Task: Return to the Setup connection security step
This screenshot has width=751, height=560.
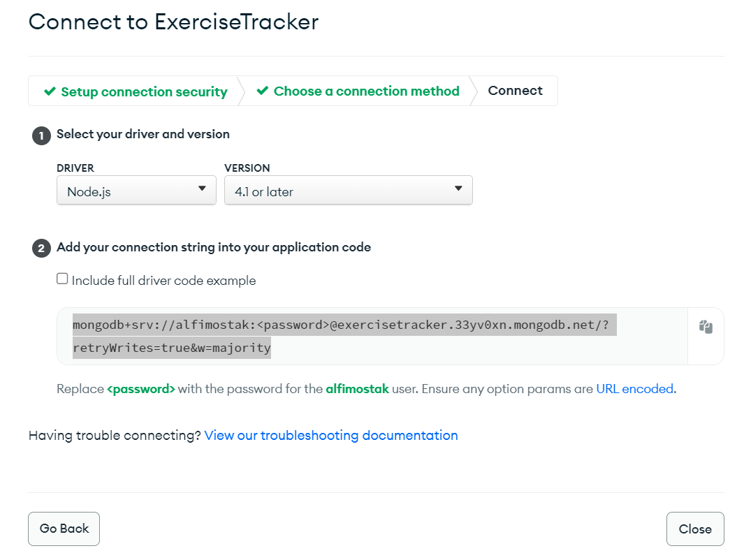Action: point(144,91)
